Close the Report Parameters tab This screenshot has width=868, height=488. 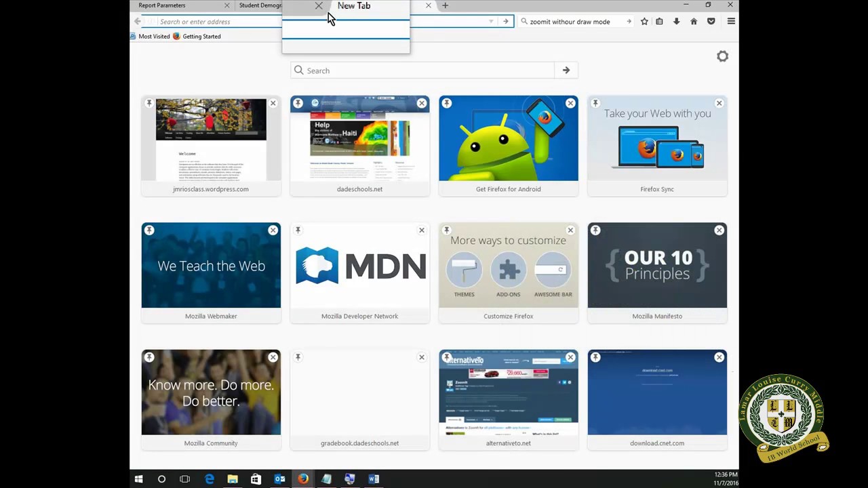(x=226, y=5)
